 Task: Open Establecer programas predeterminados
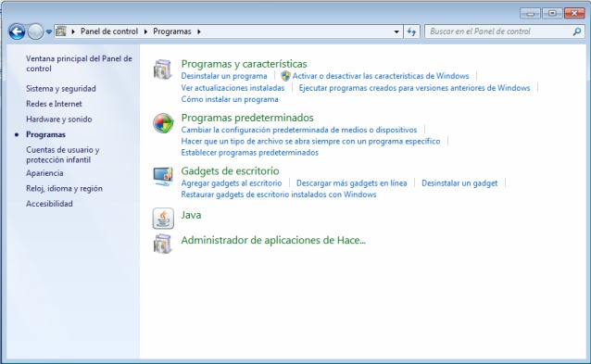click(249, 152)
